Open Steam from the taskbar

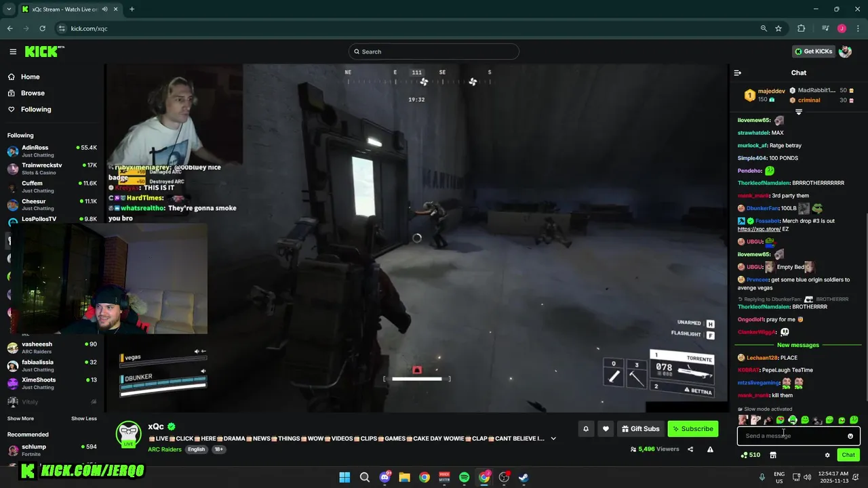coord(524,477)
